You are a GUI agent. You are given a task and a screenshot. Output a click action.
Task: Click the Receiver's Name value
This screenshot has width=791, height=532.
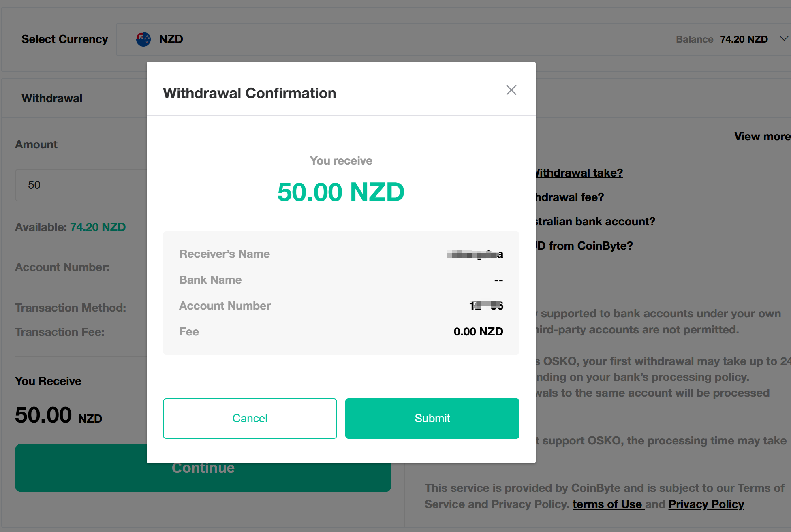[475, 254]
